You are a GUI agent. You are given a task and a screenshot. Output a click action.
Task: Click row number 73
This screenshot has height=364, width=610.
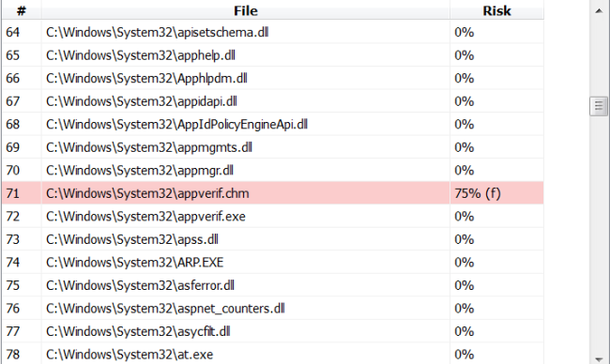12,239
